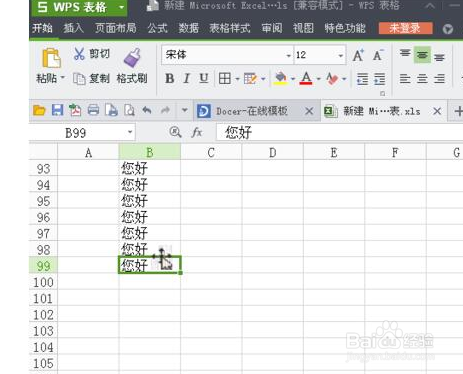Align text to bottom
This screenshot has width=463, height=374.
[439, 57]
